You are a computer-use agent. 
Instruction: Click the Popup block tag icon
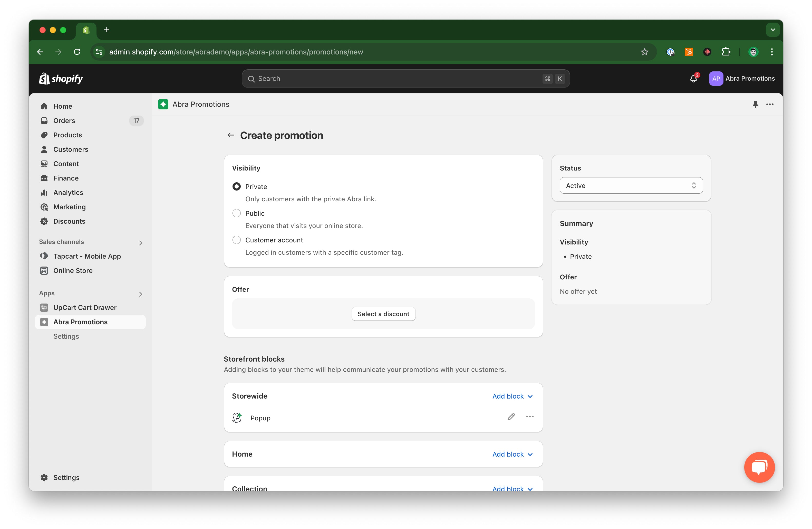(237, 417)
